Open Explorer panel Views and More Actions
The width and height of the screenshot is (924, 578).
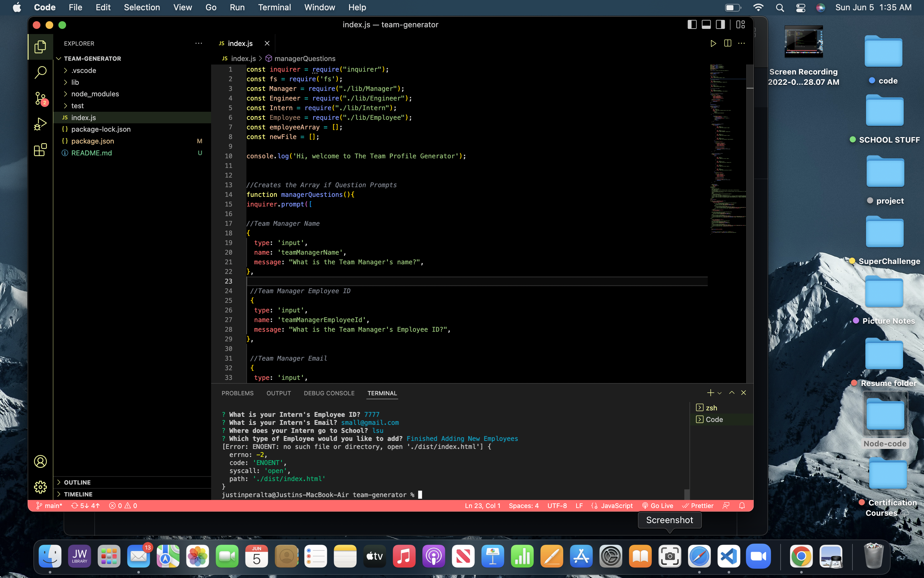(199, 44)
